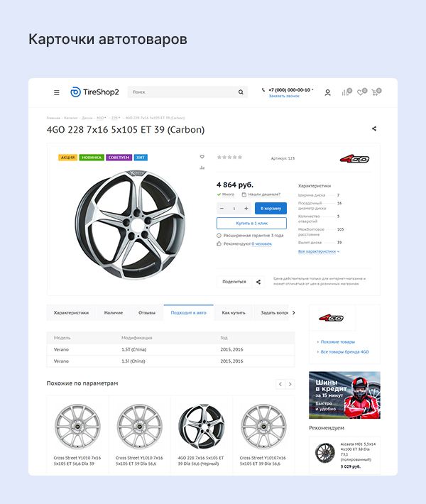This screenshot has width=426, height=504.
Task: Toggle compare icon beside product image
Action: (202, 168)
